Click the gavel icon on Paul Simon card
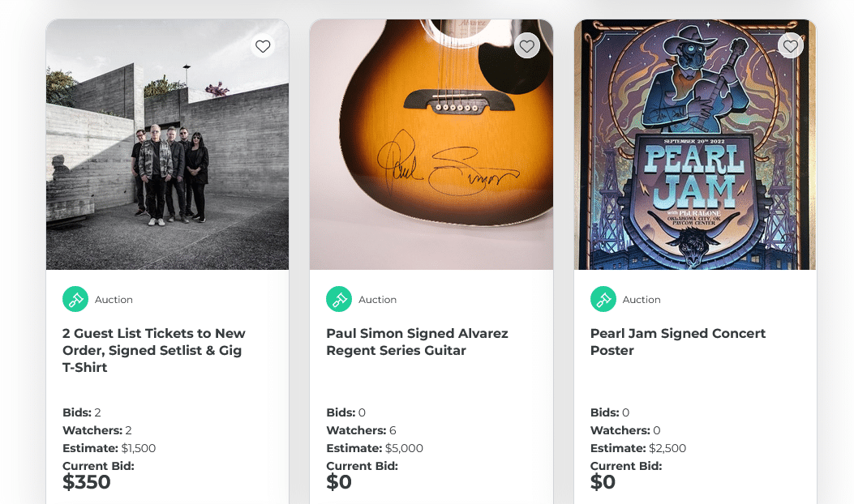 [x=339, y=299]
